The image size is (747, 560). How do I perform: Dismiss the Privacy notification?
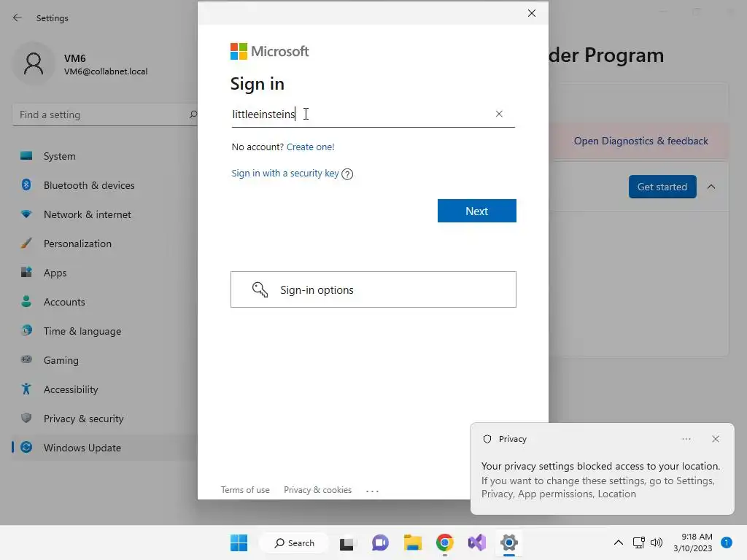[715, 439]
